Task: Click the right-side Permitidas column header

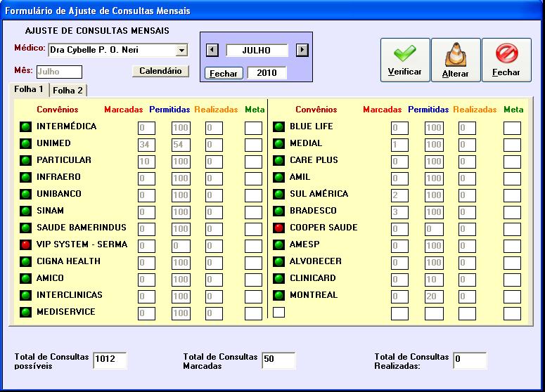Action: point(428,110)
